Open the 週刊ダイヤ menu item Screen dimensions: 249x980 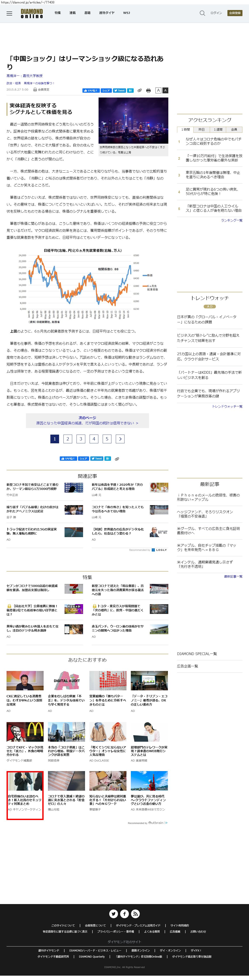[107, 13]
